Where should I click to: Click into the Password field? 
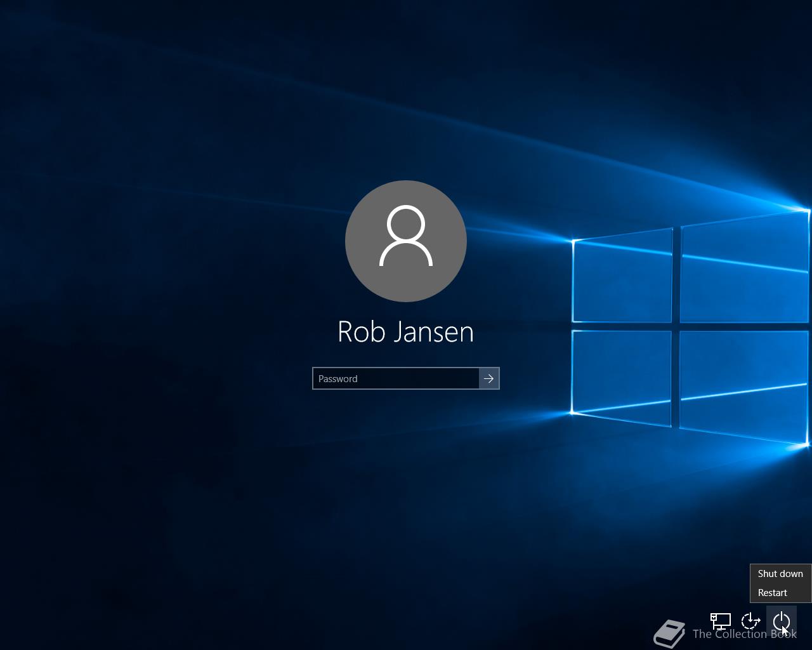[396, 378]
